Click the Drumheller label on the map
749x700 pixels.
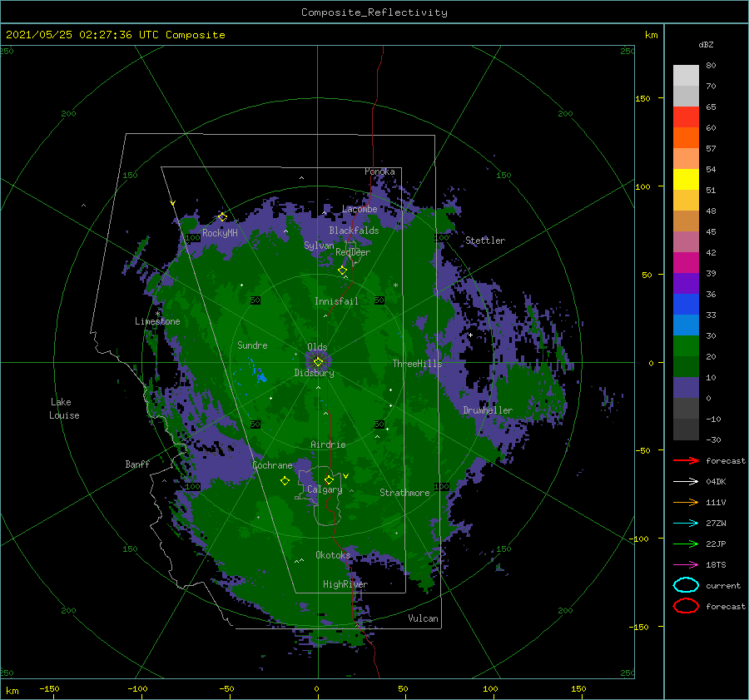click(488, 410)
